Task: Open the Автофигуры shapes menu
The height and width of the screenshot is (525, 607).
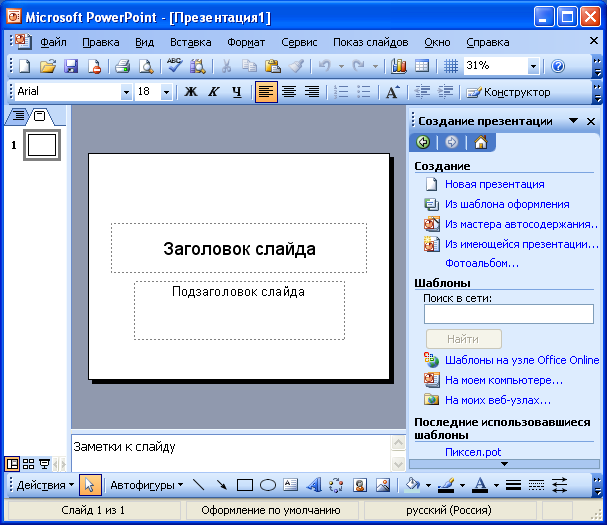Action: (x=147, y=485)
